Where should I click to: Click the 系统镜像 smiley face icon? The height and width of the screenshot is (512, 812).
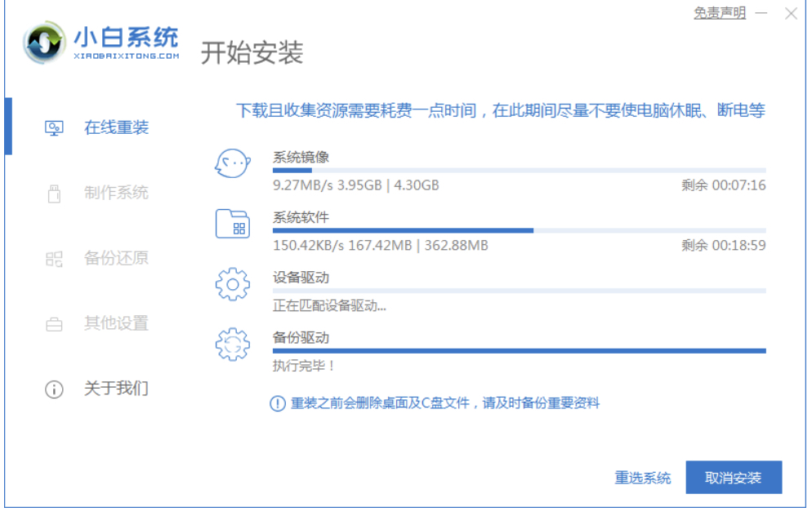pyautogui.click(x=232, y=164)
